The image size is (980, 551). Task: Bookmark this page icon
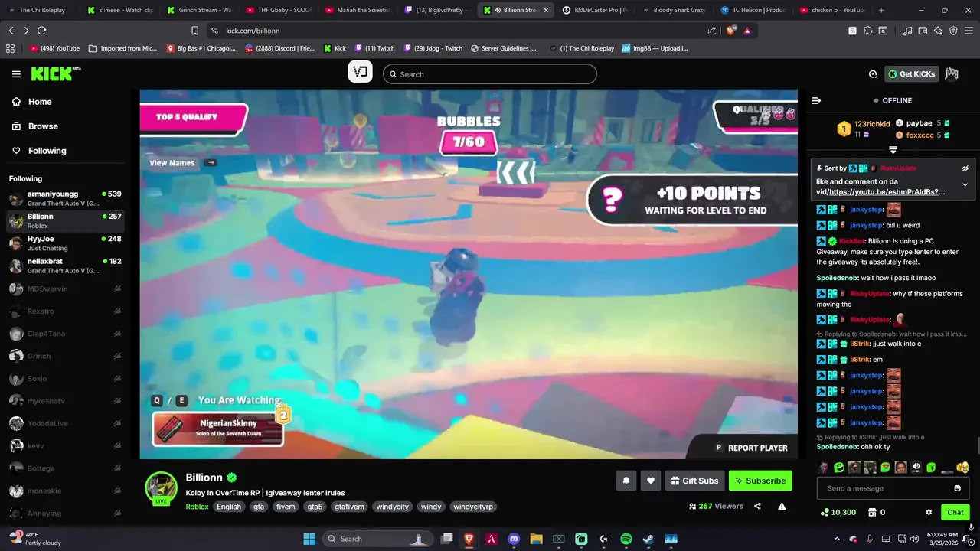tap(194, 31)
